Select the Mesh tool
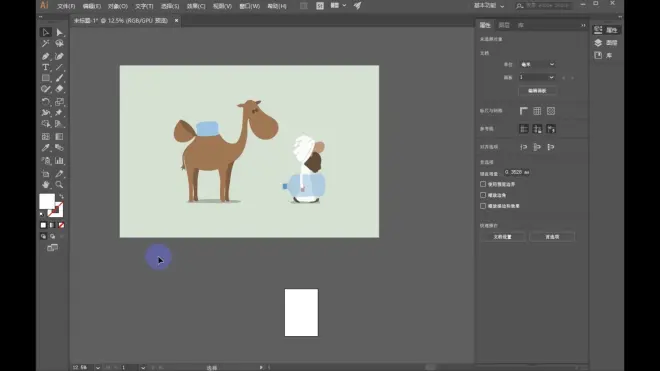 point(45,136)
